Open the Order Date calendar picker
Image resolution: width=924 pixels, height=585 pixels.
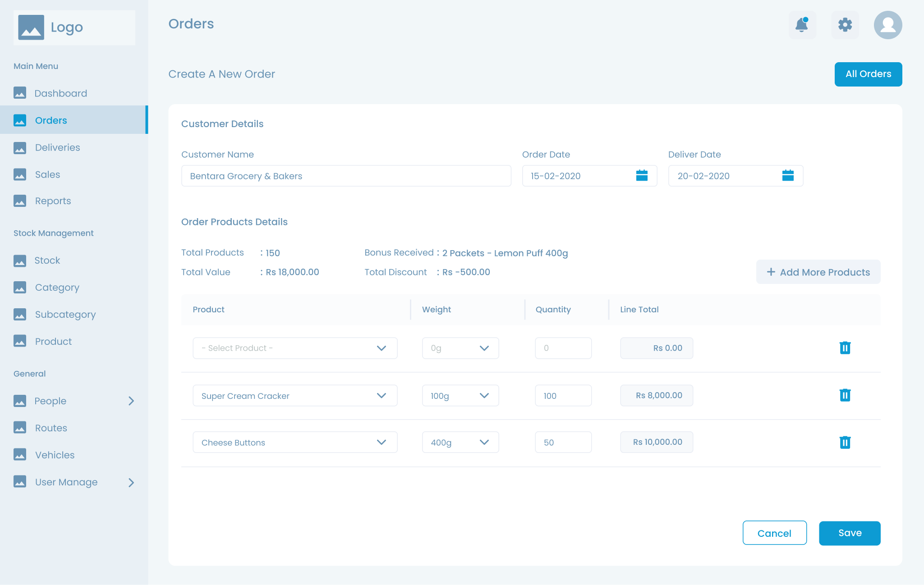pos(642,176)
